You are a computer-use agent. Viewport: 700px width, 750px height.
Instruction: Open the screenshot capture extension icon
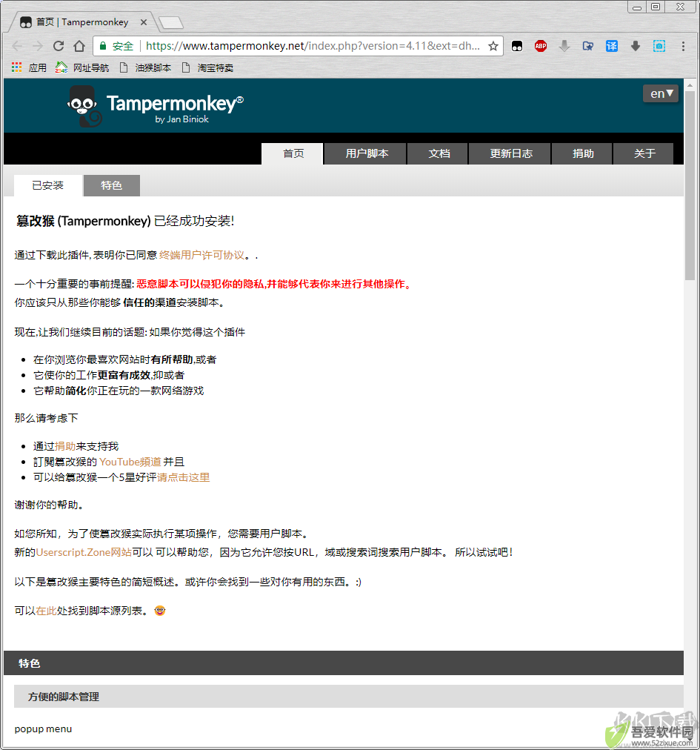pyautogui.click(x=659, y=46)
